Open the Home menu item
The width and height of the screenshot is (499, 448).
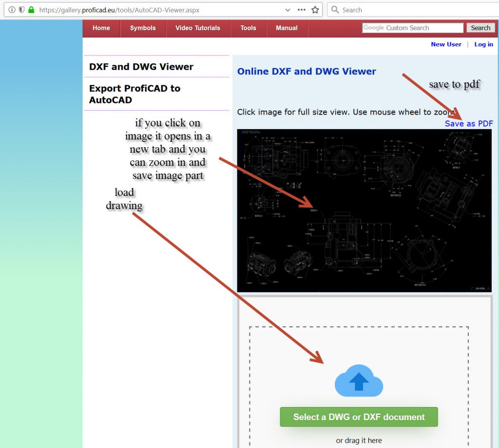click(101, 28)
